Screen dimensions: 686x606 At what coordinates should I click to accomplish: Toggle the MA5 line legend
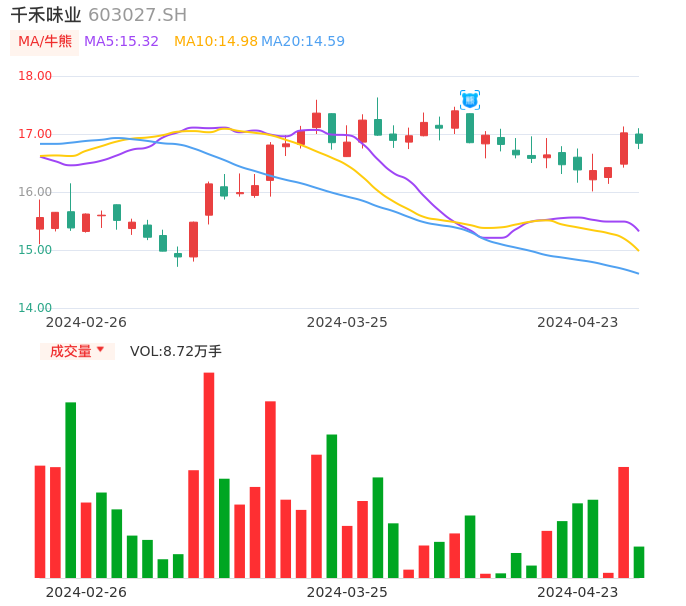(121, 42)
